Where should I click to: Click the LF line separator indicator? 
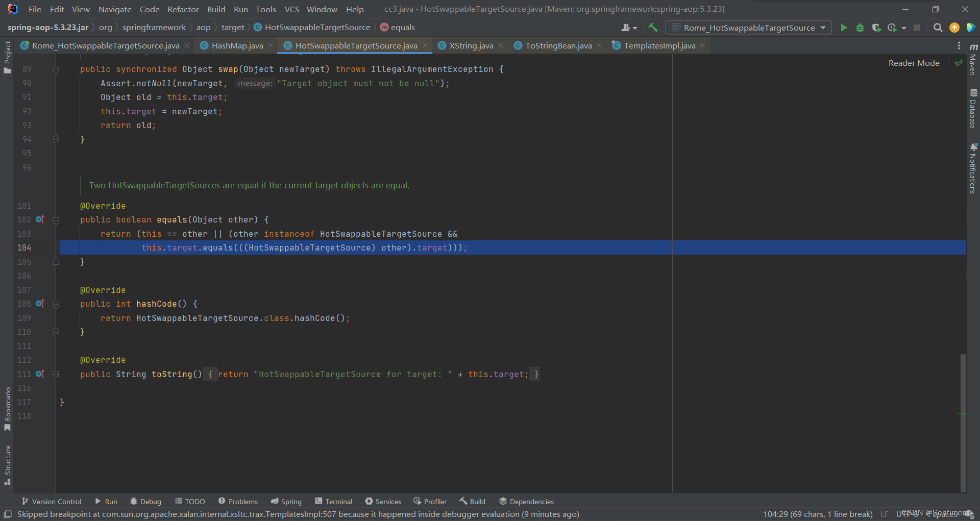[x=885, y=514]
